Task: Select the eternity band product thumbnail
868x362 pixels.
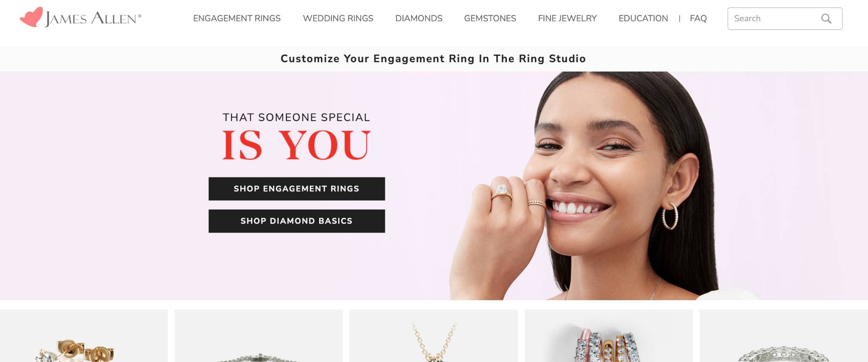Action: 784,336
